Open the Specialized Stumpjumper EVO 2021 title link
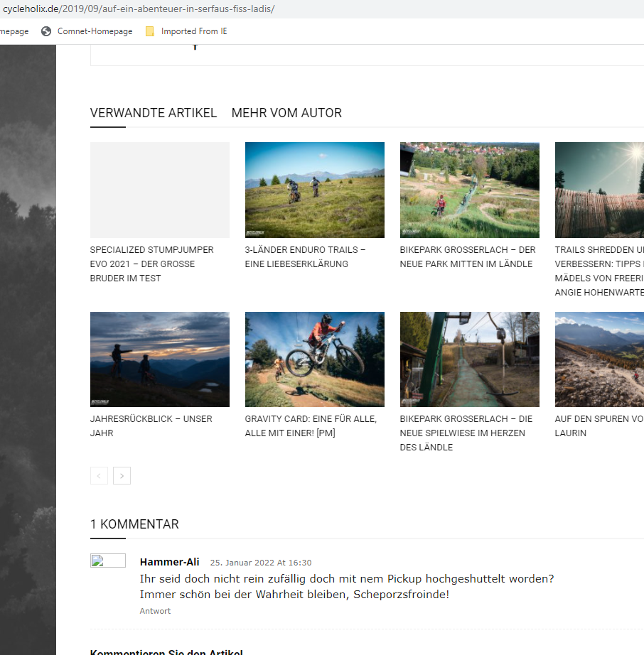 151,264
